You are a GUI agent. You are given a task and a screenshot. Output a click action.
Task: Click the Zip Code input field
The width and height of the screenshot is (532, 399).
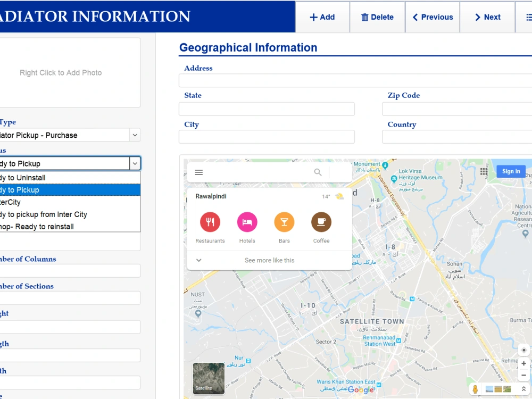[457, 109]
